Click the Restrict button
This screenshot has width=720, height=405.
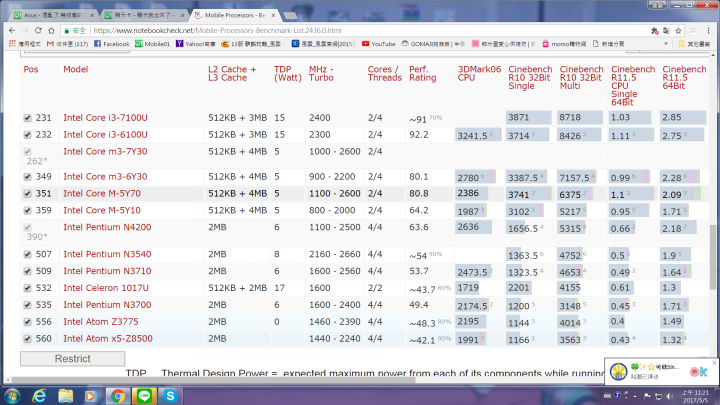coord(73,359)
